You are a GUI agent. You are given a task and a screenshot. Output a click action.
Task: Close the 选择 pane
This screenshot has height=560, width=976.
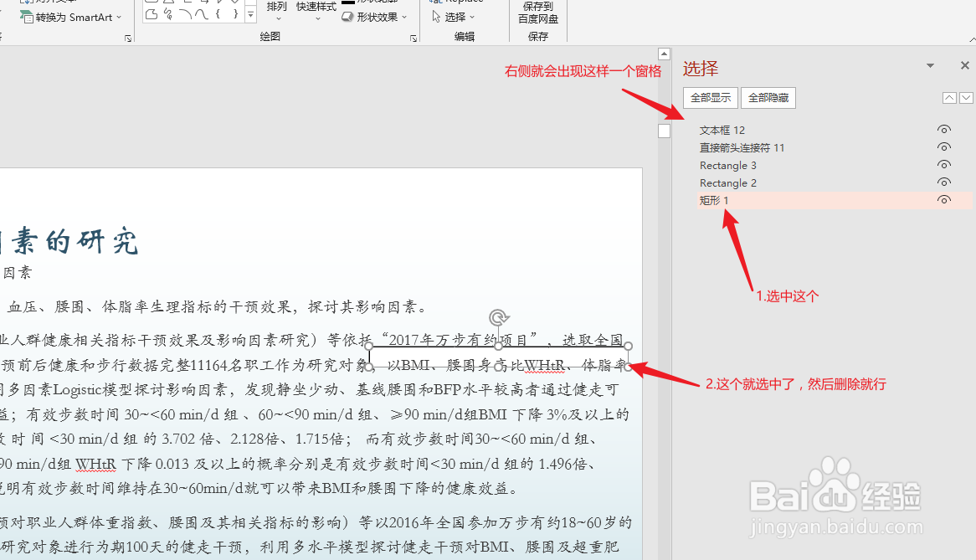click(x=965, y=65)
